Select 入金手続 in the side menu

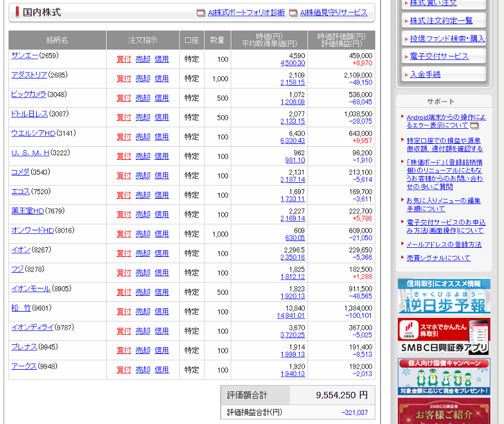coord(426,74)
